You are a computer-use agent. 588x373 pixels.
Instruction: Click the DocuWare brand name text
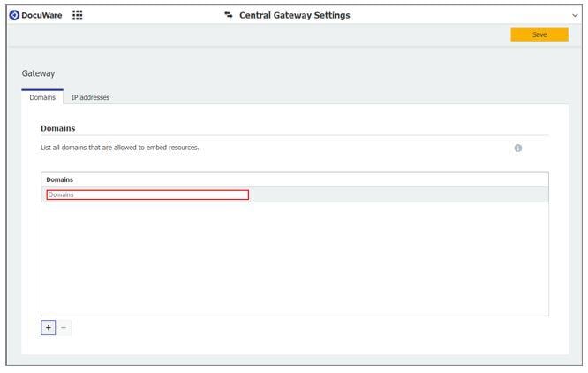coord(41,15)
